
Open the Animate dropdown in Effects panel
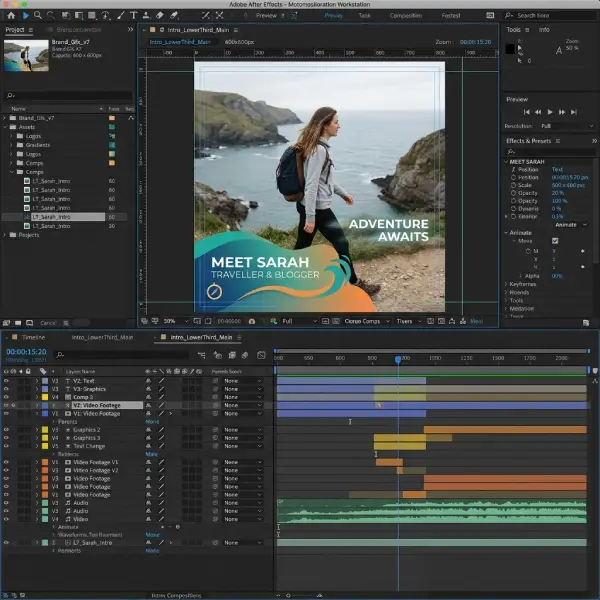[571, 225]
